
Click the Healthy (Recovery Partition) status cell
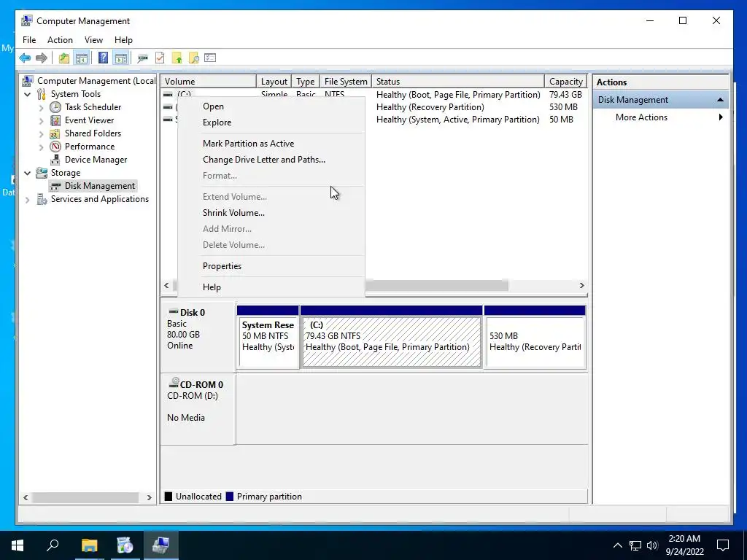pyautogui.click(x=430, y=107)
